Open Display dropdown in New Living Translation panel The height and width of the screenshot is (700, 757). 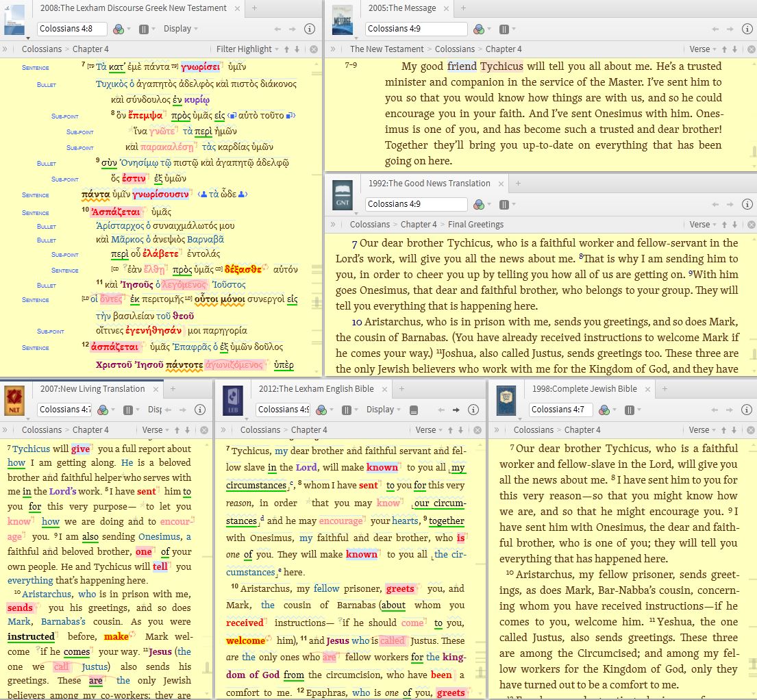point(155,410)
